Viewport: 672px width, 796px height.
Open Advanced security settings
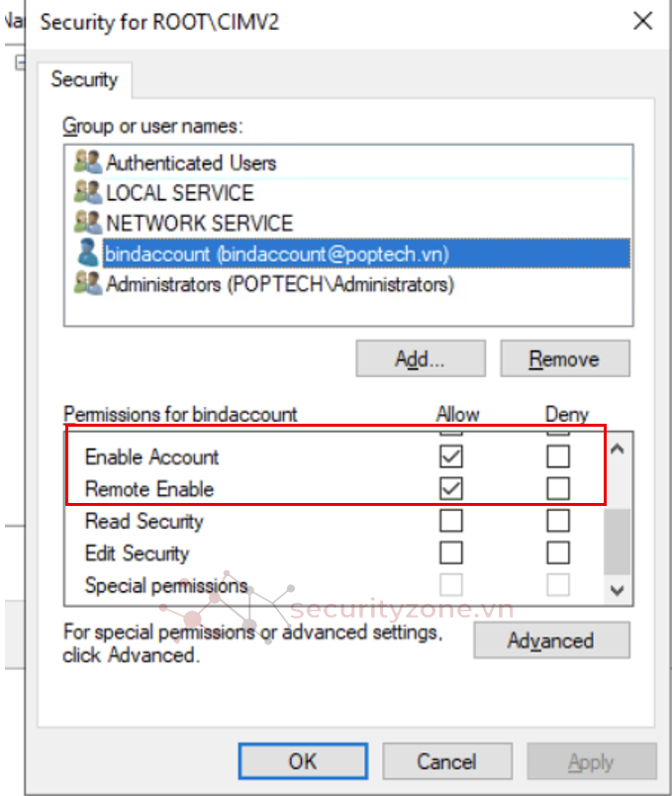click(550, 641)
